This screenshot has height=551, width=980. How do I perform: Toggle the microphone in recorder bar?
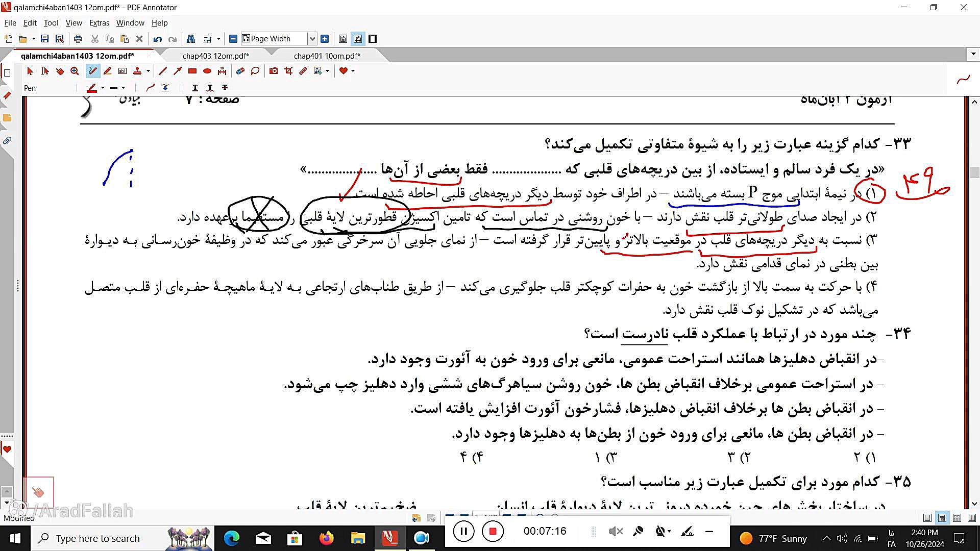pos(638,532)
